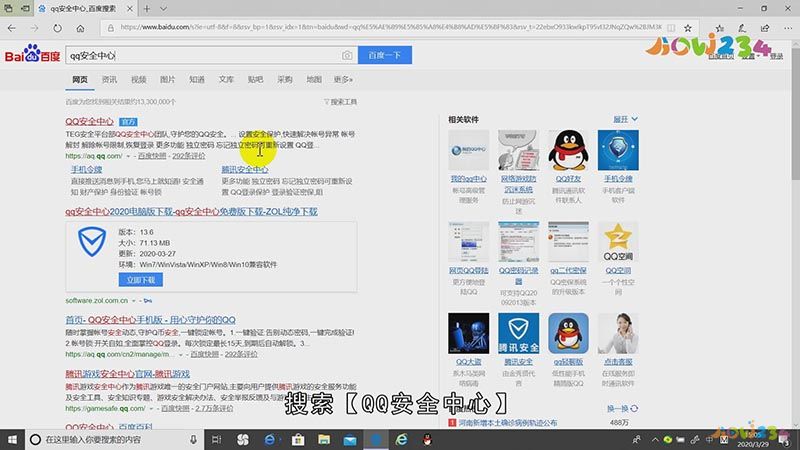Switch to the 文库 tab
Screen dimensions: 800x450
coord(226,80)
